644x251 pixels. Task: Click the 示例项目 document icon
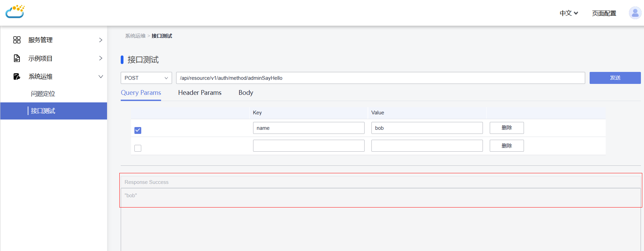coord(17,58)
